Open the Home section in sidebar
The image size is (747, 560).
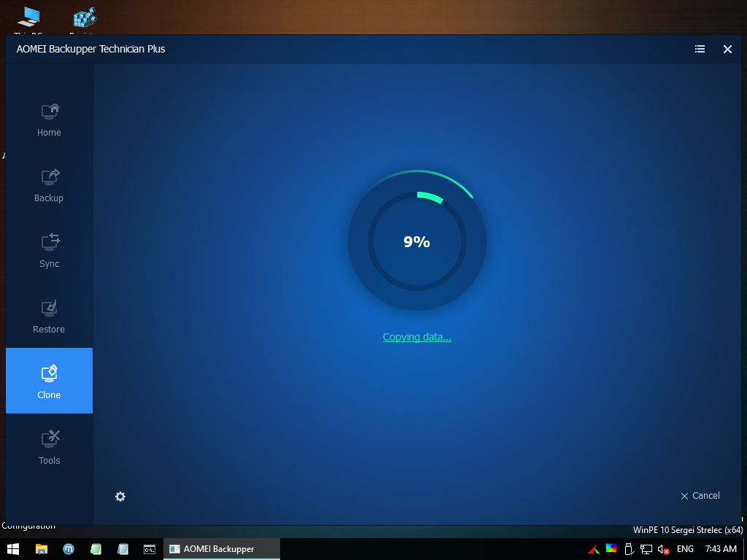point(49,120)
